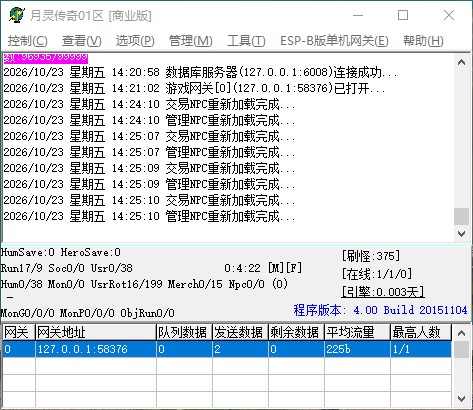
Task: Click the Run17/9 Soc0/0 Usr0/38 status line
Action: click(67, 268)
